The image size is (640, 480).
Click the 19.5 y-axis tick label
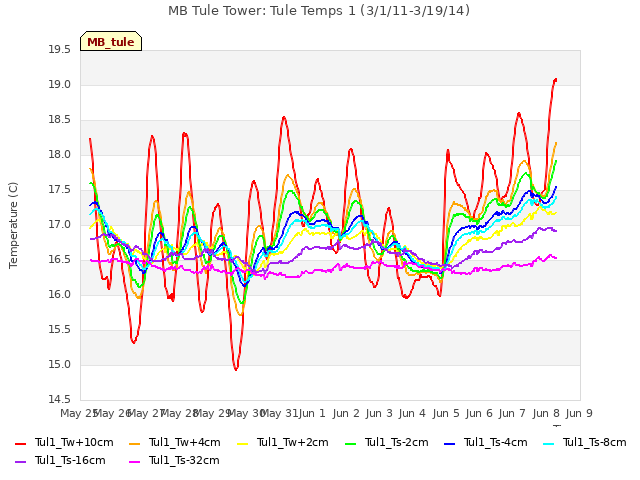(x=60, y=50)
